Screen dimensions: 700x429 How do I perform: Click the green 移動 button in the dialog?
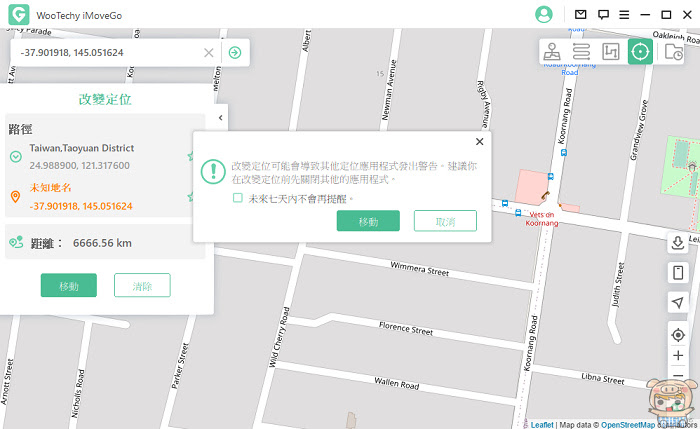(368, 221)
